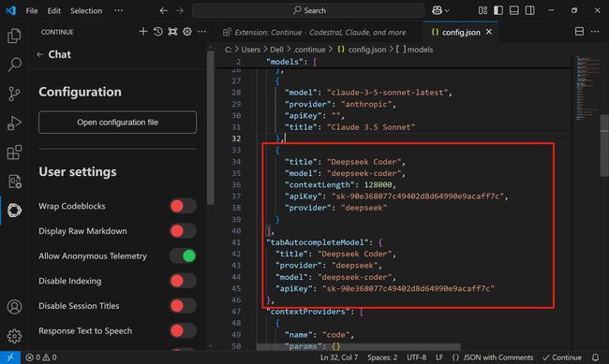
Task: Switch to the Extension: Continue tab
Action: 315,32
